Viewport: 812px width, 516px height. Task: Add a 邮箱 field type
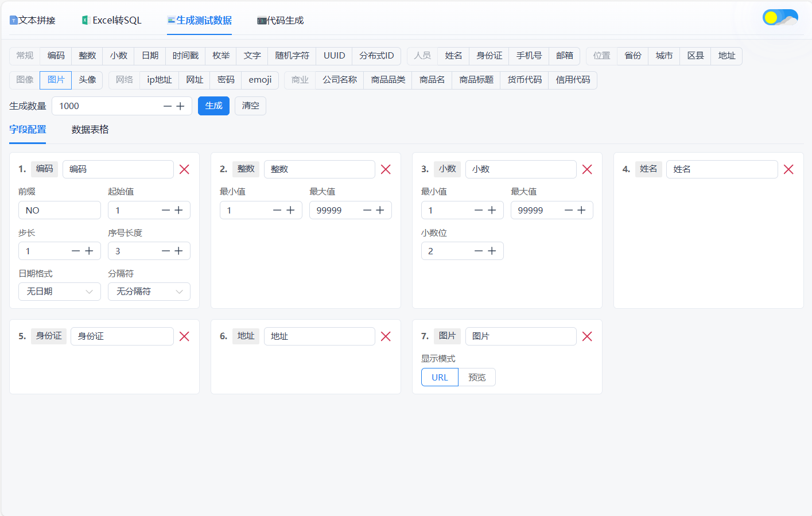[x=565, y=56]
